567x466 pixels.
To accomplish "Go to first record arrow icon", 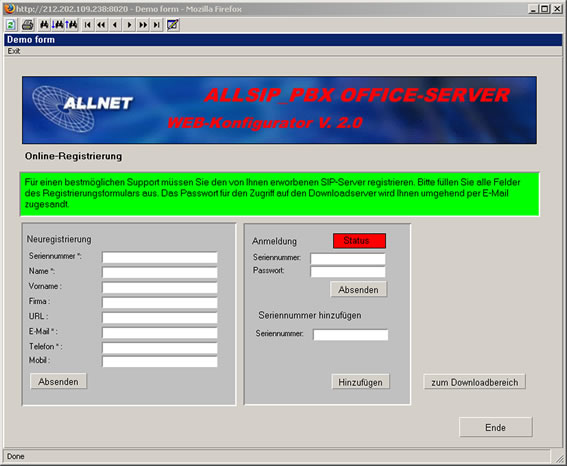I will [x=87, y=25].
